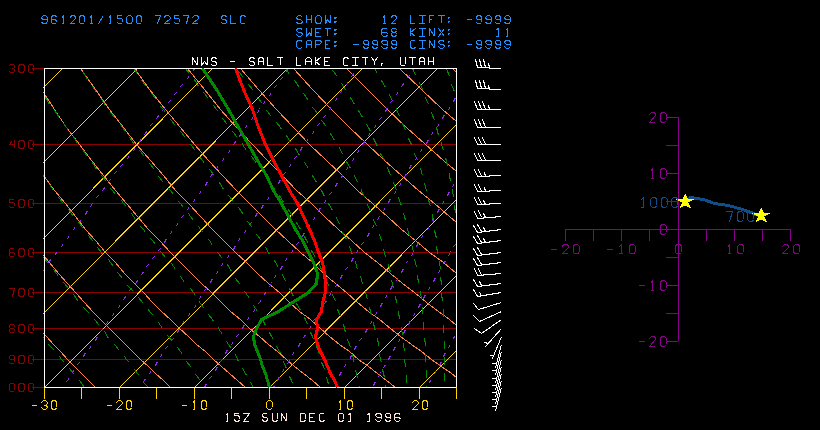Screen dimensions: 820x430
Task: Click the 800 pressure level label
Action: (22, 329)
